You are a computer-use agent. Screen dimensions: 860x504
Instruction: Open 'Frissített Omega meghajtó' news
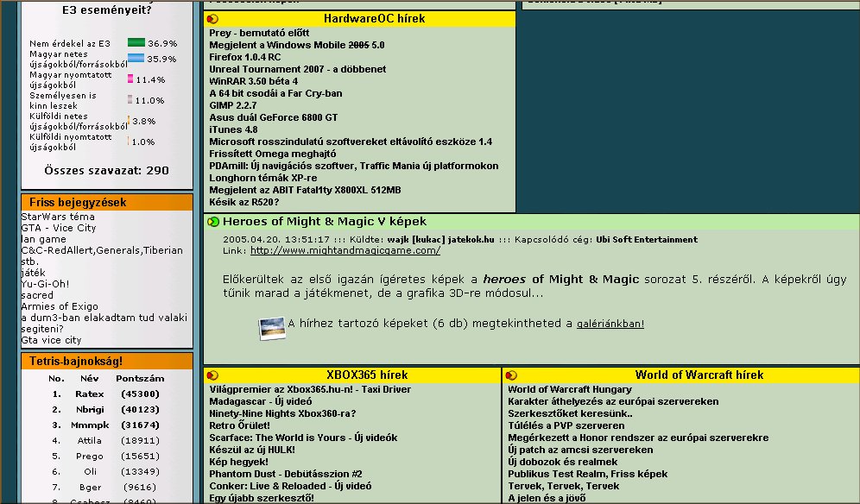[273, 154]
